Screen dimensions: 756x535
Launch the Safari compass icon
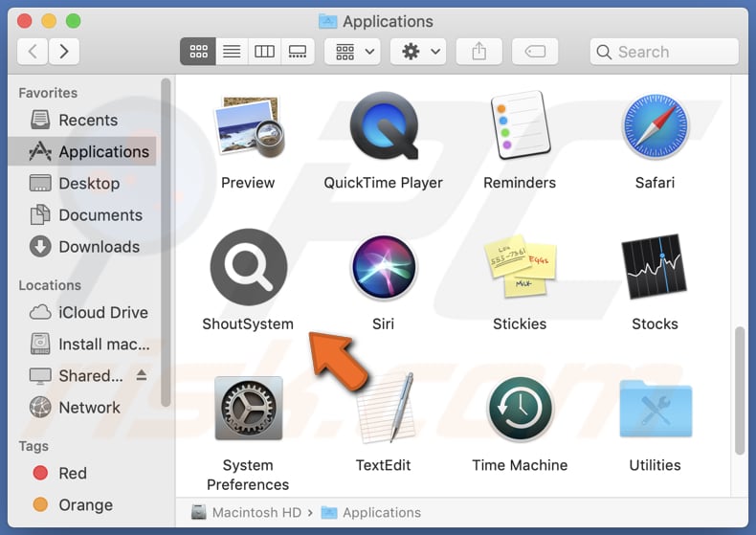pos(656,126)
